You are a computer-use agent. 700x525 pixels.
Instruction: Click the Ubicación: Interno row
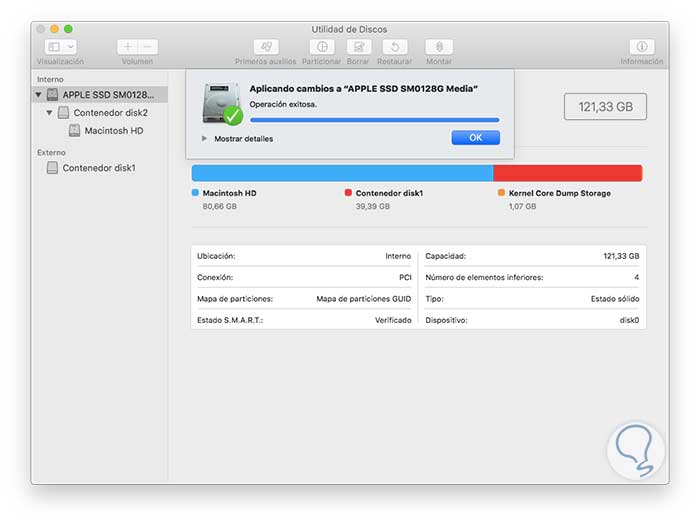pyautogui.click(x=304, y=256)
